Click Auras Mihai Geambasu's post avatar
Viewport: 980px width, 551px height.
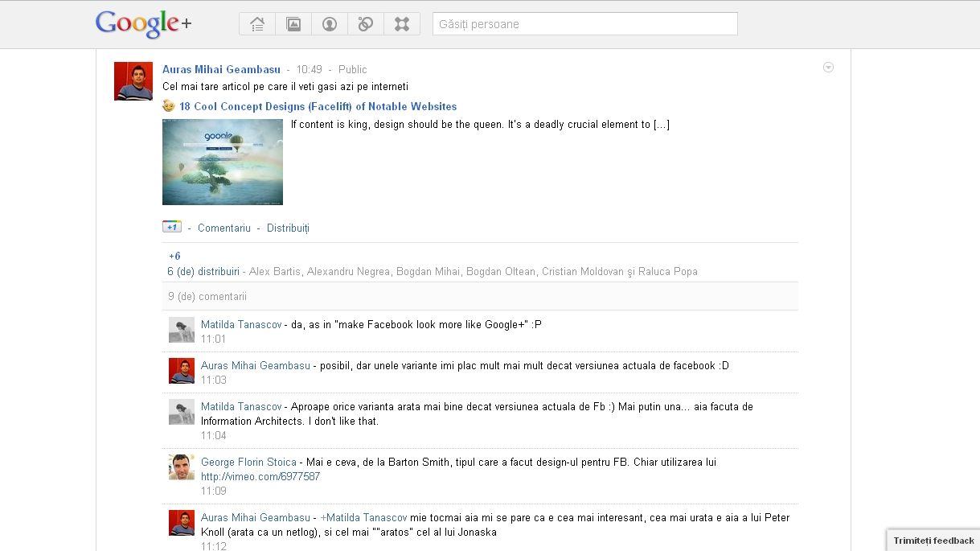pyautogui.click(x=133, y=81)
